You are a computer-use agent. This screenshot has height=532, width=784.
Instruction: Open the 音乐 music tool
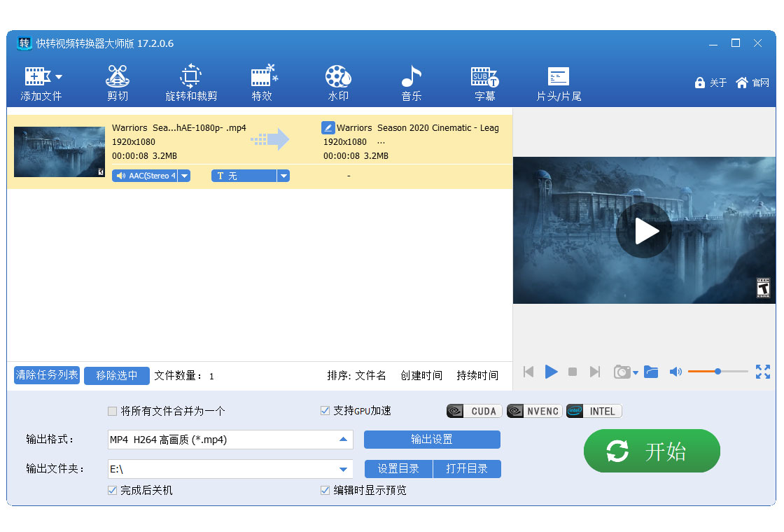click(x=412, y=83)
